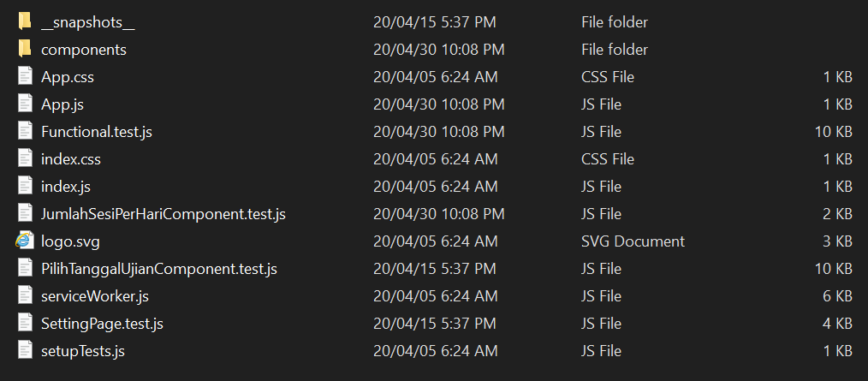
Task: Click the date modified of setupTests.js
Action: [435, 351]
